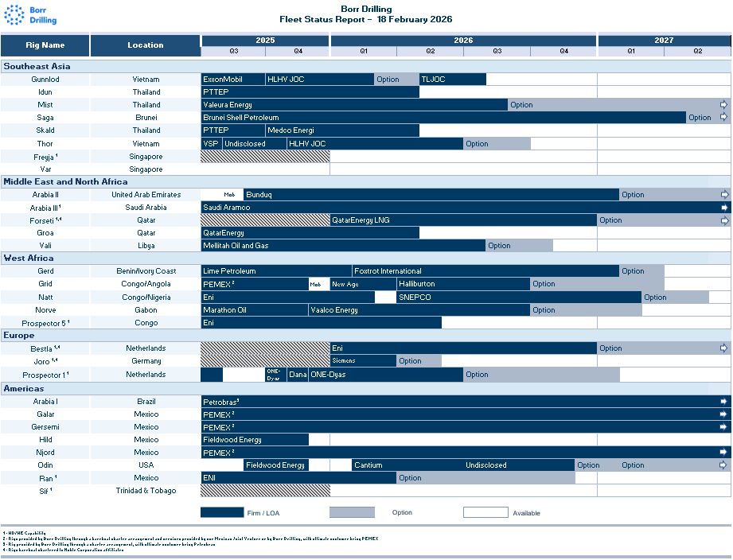The width and height of the screenshot is (733, 560).
Task: Select the Foxtrot International contract bar
Action: tap(485, 271)
